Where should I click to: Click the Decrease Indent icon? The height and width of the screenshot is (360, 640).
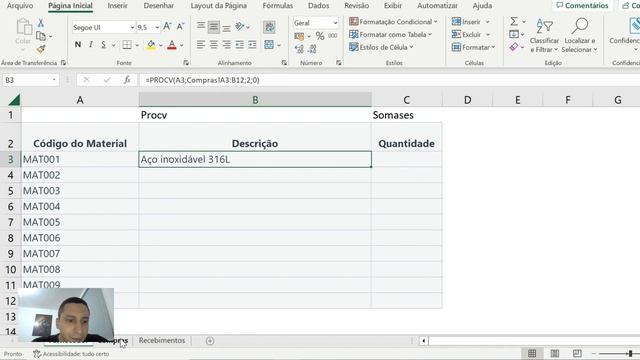(240, 44)
